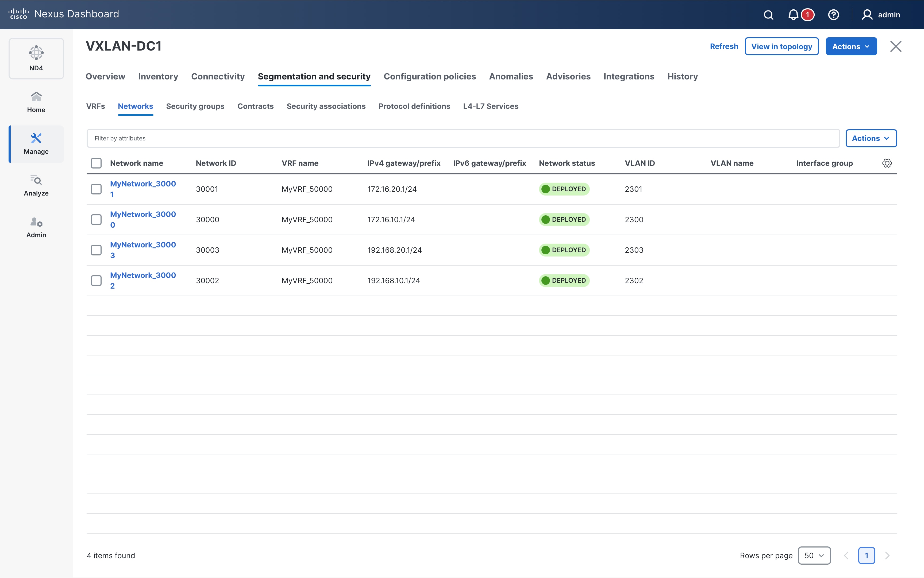
Task: Click View in topology button
Action: click(x=781, y=46)
